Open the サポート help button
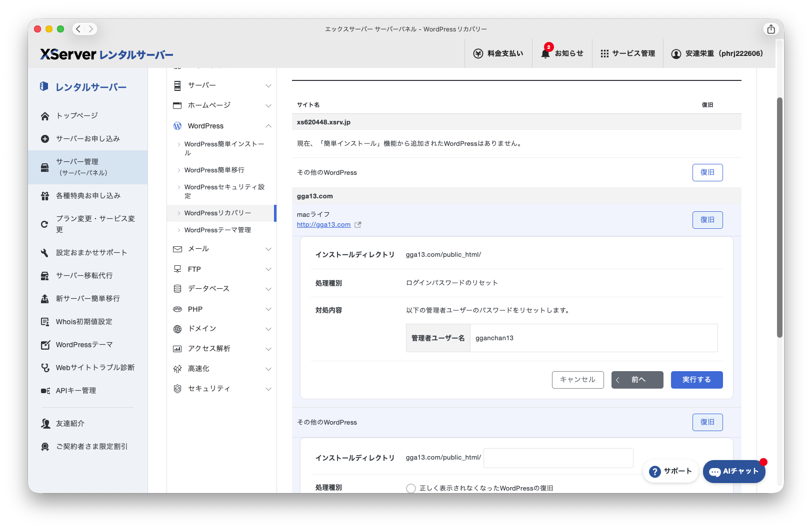 (670, 471)
